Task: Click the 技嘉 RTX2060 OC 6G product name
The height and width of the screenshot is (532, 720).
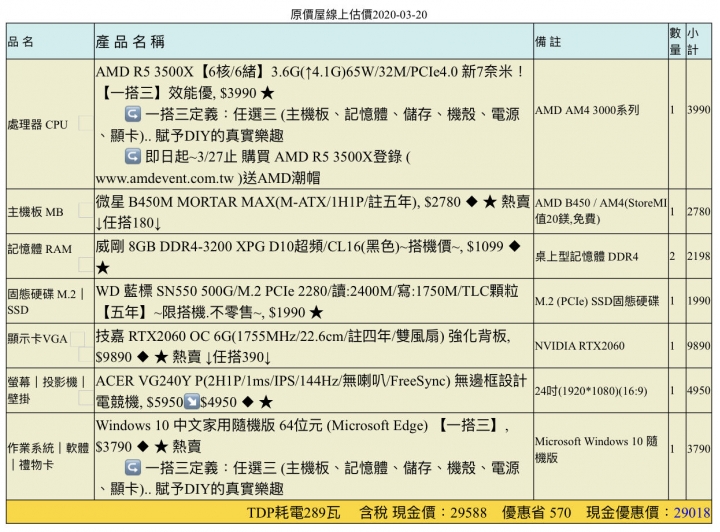Action: pos(164,336)
